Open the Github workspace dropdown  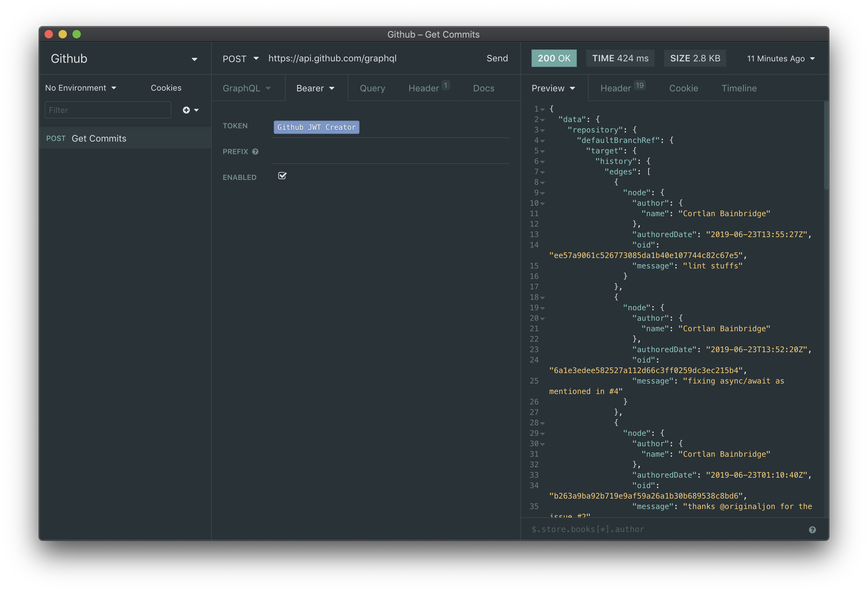[x=194, y=59]
